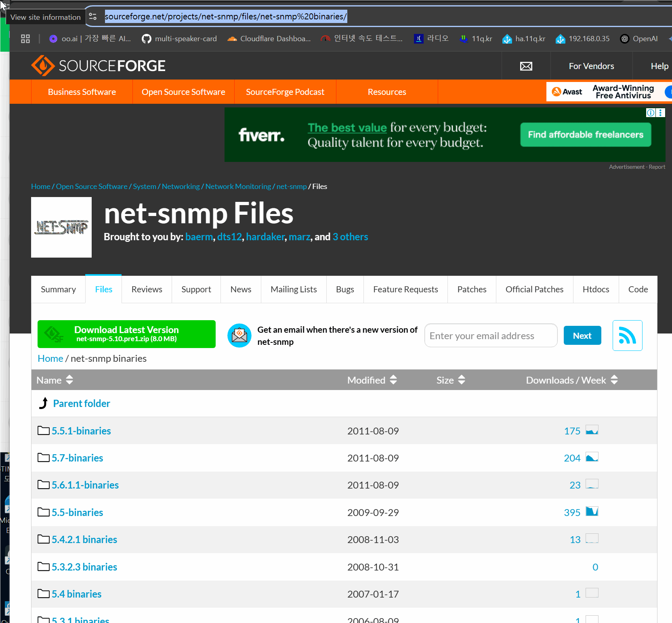The height and width of the screenshot is (623, 672).
Task: Click the 395 downloads count for 5.5-binaries
Action: coord(572,512)
